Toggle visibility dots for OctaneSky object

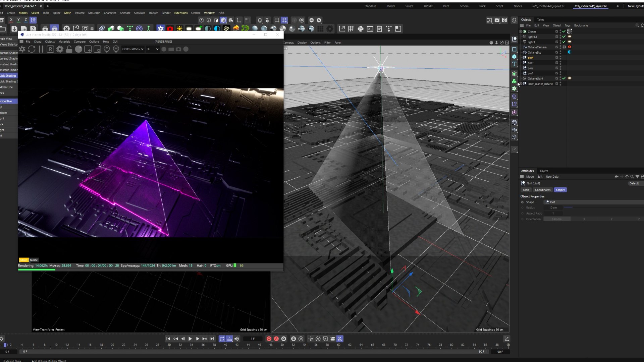(560, 53)
